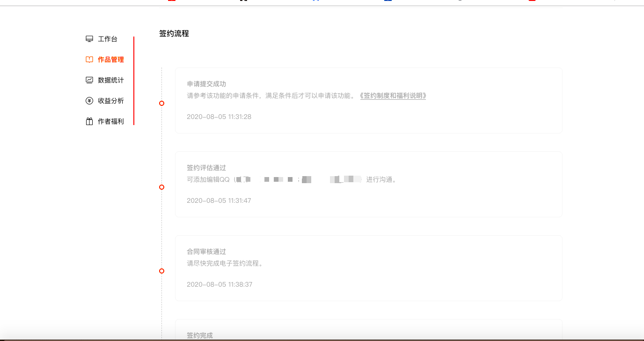
Task: Click the timestamp 2020-08-05 11:31:47
Action: coord(219,200)
